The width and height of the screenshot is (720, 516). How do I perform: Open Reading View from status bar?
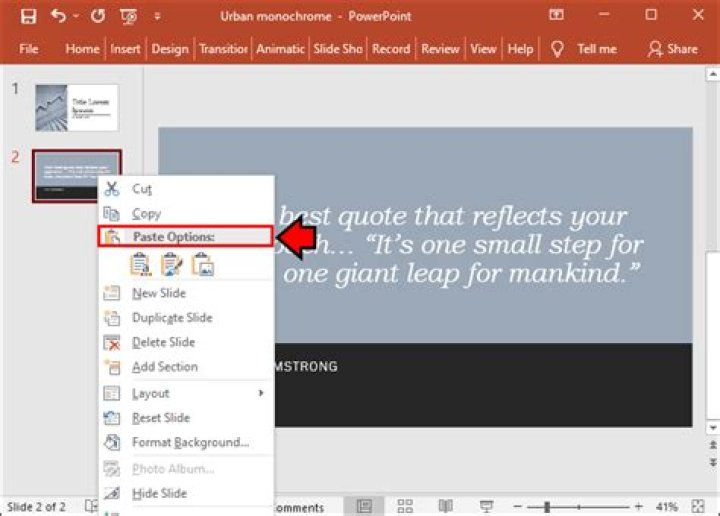(446, 506)
